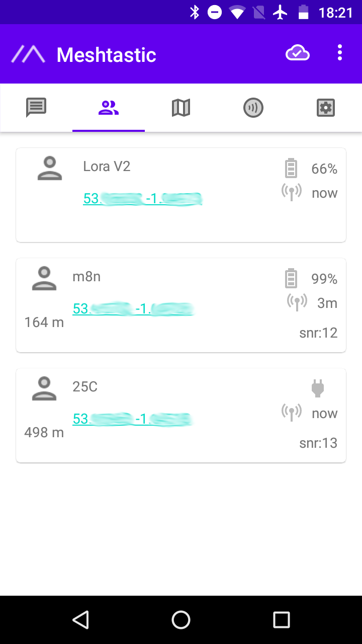Click the m8n signal antenna icon
Image resolution: width=362 pixels, height=644 pixels.
coord(297,302)
